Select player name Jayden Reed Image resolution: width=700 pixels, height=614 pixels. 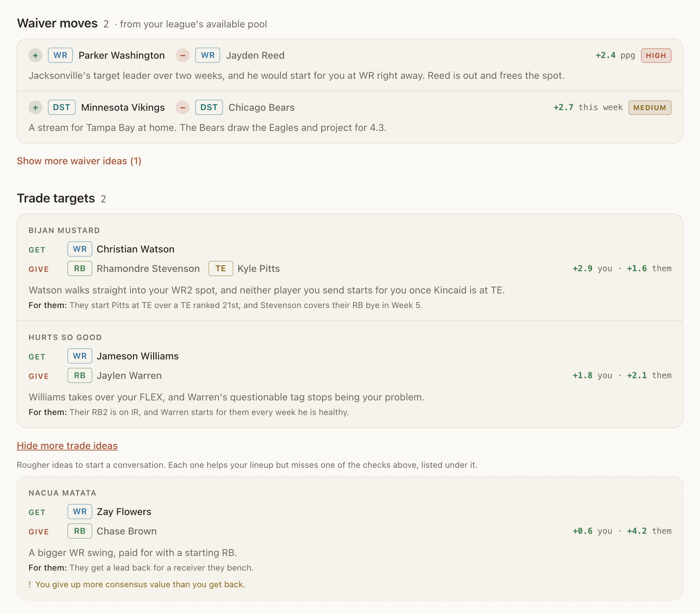255,56
